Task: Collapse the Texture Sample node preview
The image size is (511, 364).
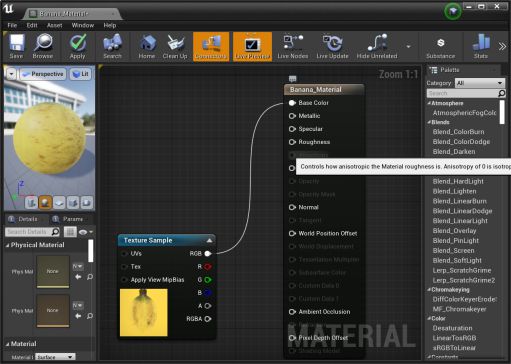Action: (x=209, y=240)
